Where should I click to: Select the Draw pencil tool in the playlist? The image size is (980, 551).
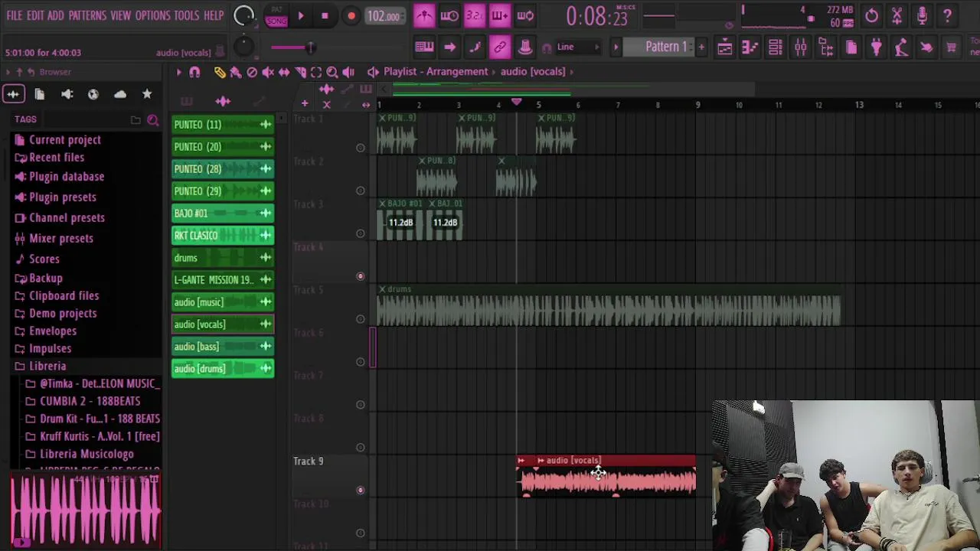click(x=220, y=72)
